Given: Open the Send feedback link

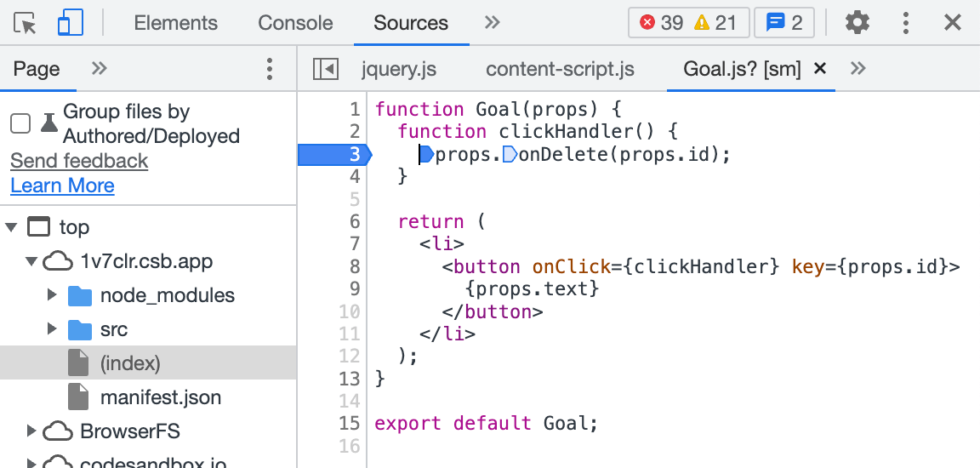Looking at the screenshot, I should [79, 161].
